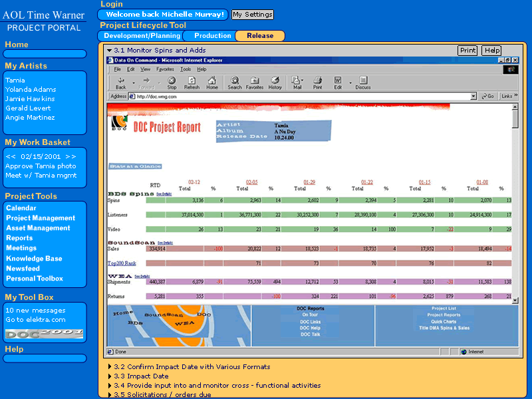Expand the 3.3 Impact Date section
The image size is (532, 399).
pyautogui.click(x=110, y=376)
